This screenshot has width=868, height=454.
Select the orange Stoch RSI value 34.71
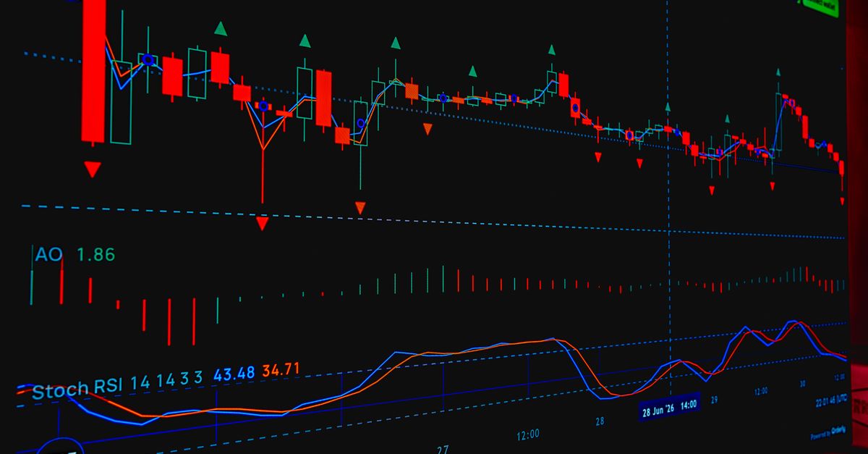281,370
